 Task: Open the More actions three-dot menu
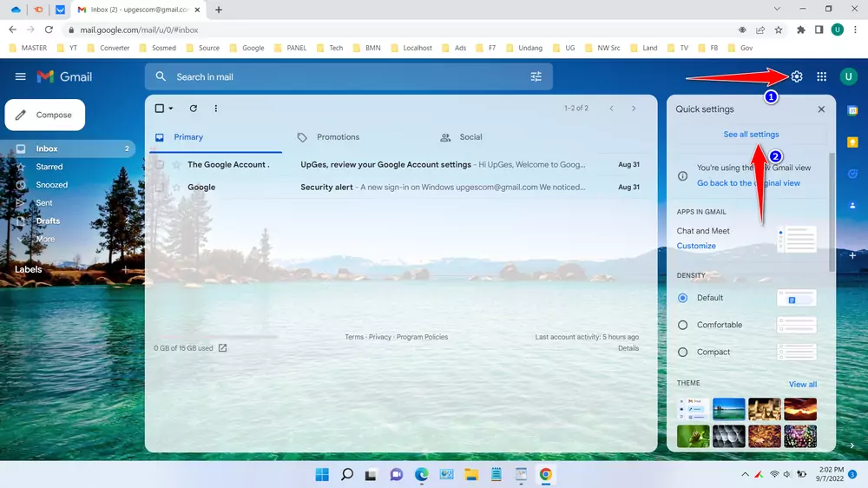tap(216, 108)
